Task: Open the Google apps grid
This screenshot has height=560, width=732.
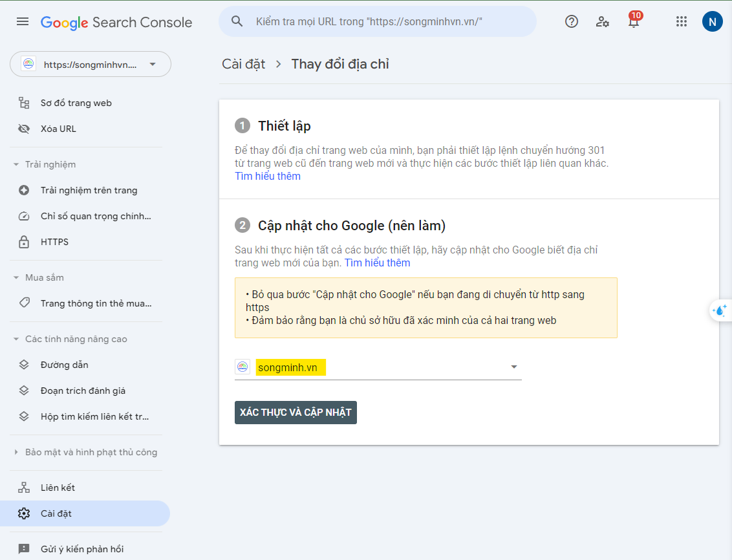Action: coord(681,21)
